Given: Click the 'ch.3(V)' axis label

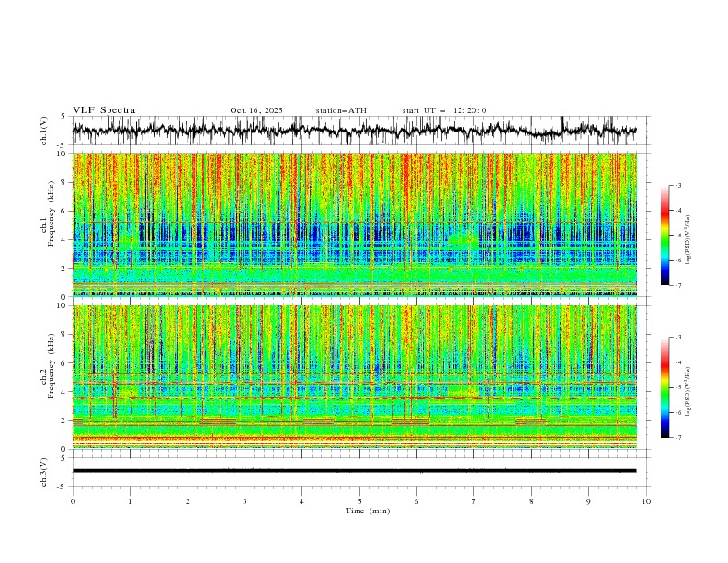Looking at the screenshot, I should 44,472.
